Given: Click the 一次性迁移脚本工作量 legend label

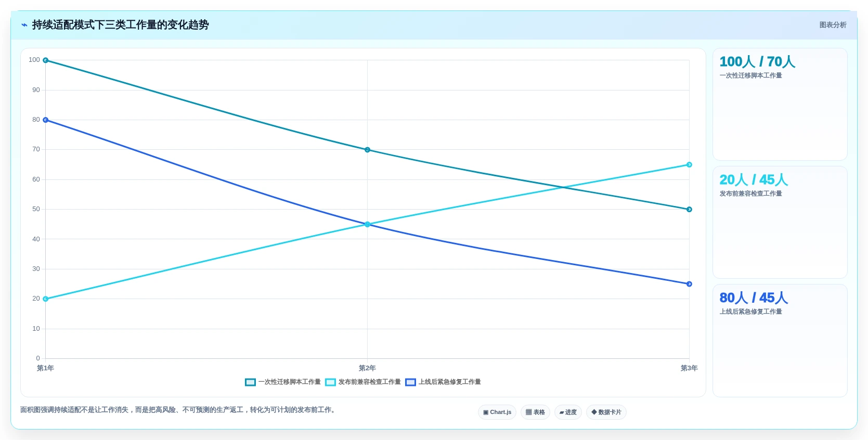Looking at the screenshot, I should tap(290, 382).
